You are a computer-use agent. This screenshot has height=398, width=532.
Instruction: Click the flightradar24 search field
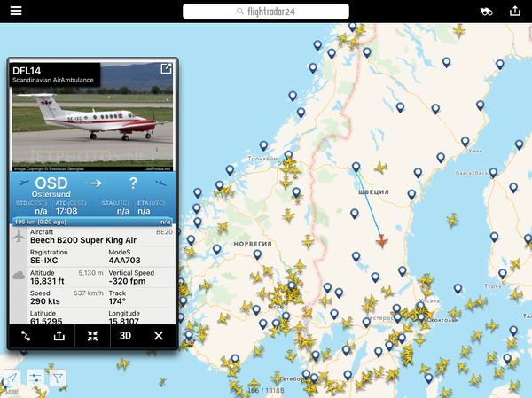tap(266, 12)
